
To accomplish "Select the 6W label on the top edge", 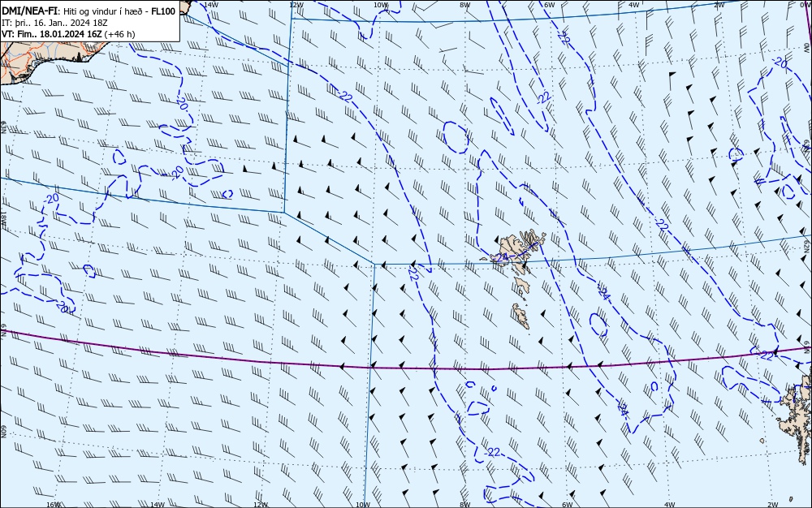I will click(550, 4).
